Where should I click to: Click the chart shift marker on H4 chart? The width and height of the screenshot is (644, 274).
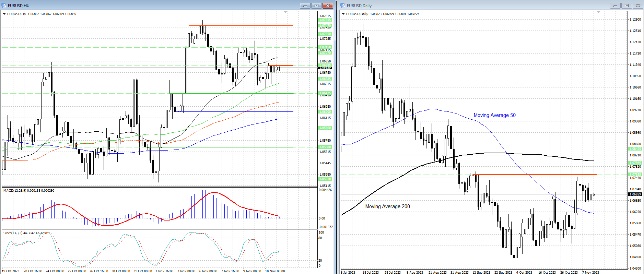click(x=285, y=12)
